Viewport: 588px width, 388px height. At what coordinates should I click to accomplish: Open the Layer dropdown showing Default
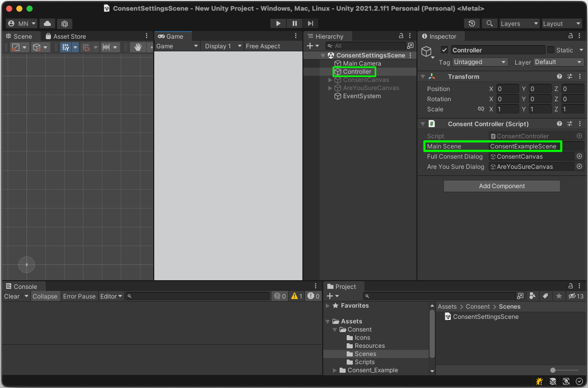(x=558, y=62)
